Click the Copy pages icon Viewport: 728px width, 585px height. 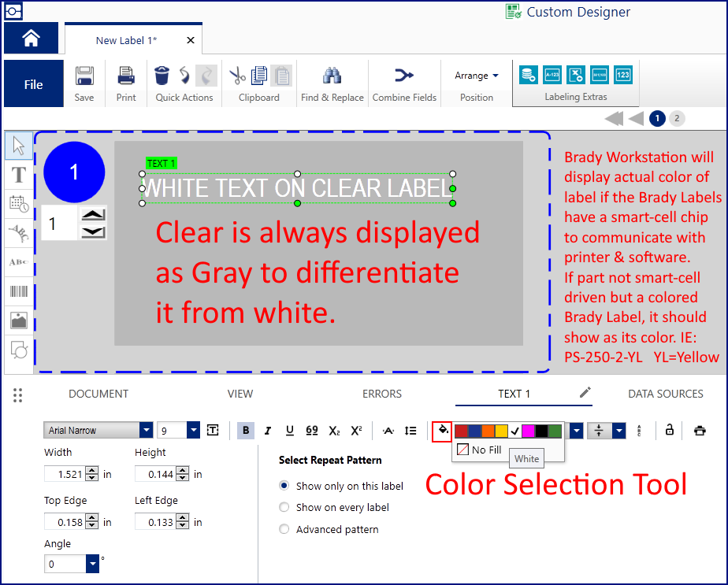coord(259,76)
